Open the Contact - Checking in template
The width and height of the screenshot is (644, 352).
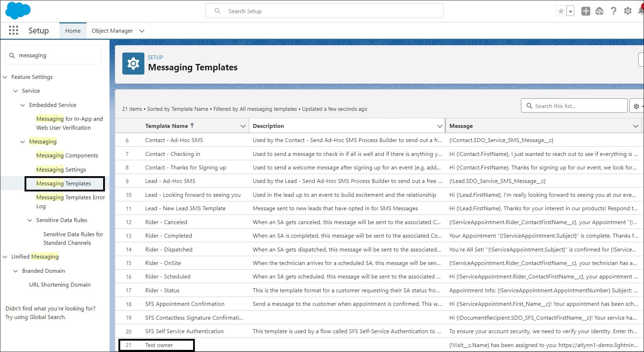(172, 154)
